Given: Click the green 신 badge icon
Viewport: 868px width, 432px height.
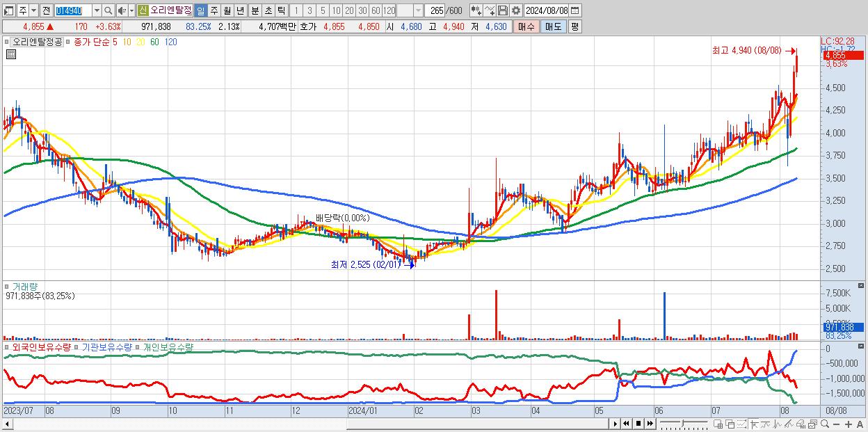Looking at the screenshot, I should [143, 10].
